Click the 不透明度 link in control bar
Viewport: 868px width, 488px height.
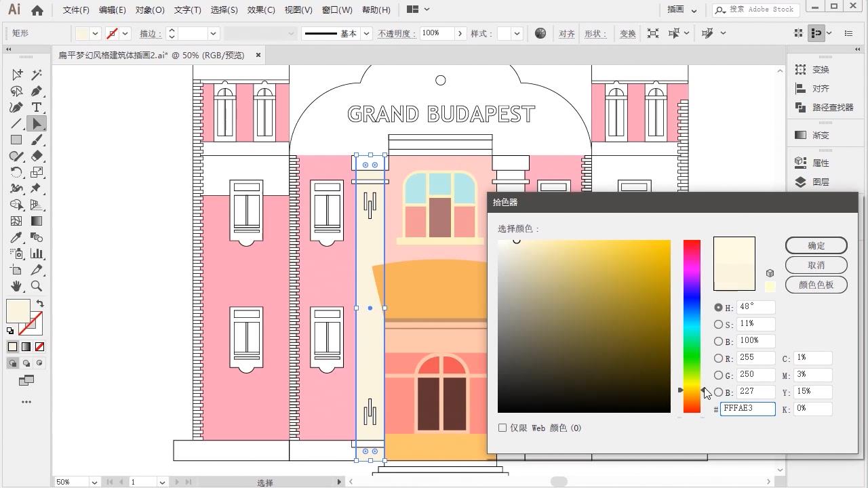[x=397, y=33]
